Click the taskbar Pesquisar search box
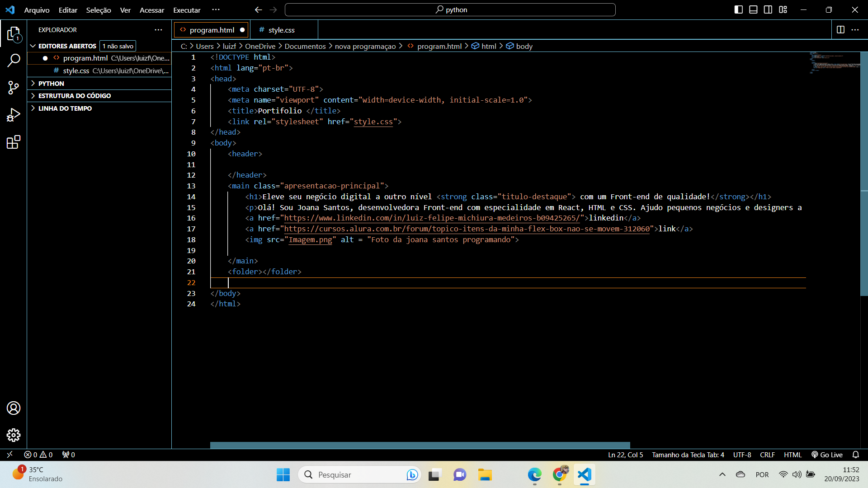This screenshot has width=868, height=488. click(360, 474)
